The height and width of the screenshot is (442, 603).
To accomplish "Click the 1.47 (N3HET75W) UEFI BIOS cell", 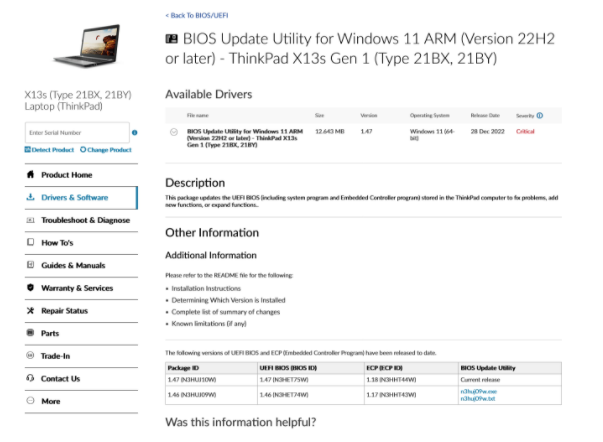I will (x=311, y=380).
